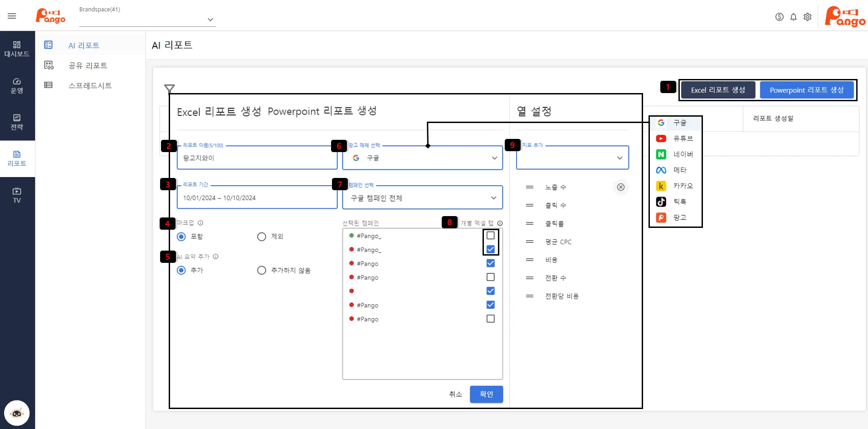Check the first #Pango_ campaign checkbox
868x429 pixels.
(x=490, y=236)
